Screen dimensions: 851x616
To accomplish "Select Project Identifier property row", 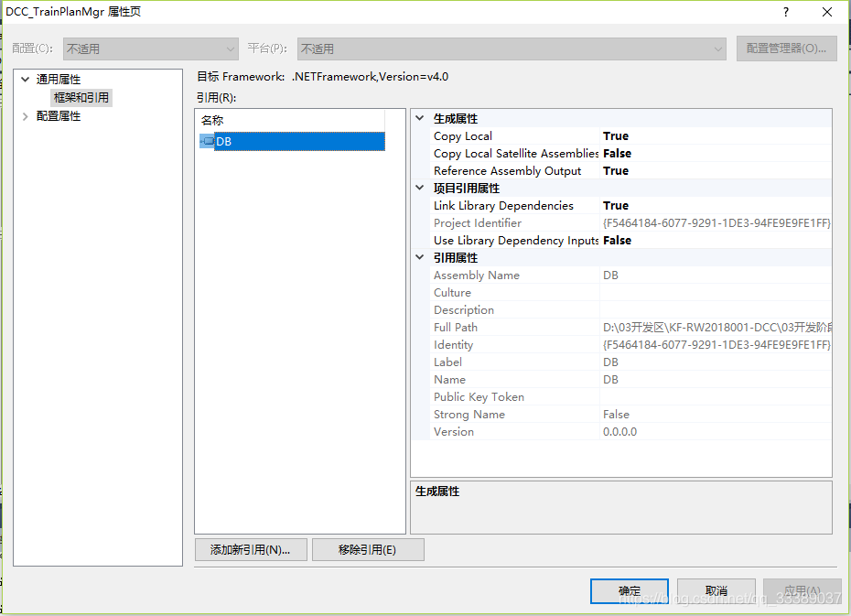I will [630, 222].
